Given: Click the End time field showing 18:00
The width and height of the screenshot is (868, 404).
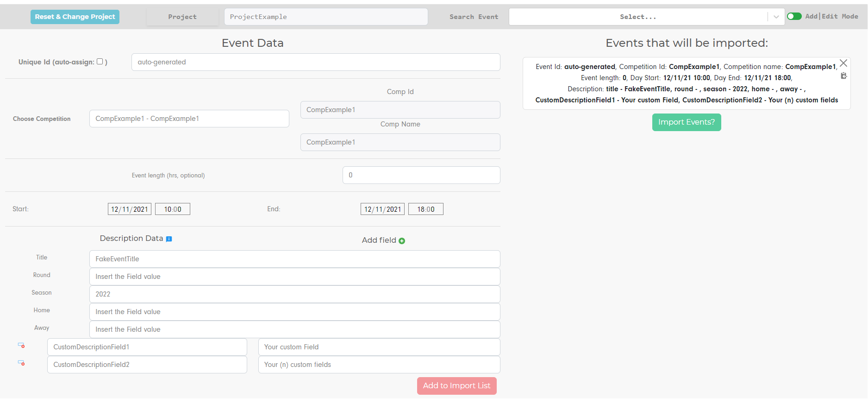Looking at the screenshot, I should [x=425, y=209].
